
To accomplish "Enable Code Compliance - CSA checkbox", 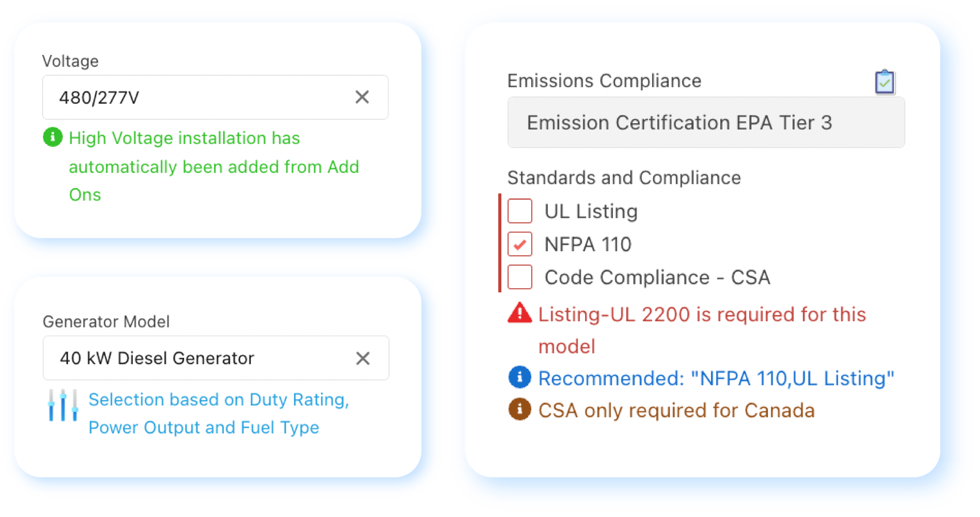I will (520, 277).
